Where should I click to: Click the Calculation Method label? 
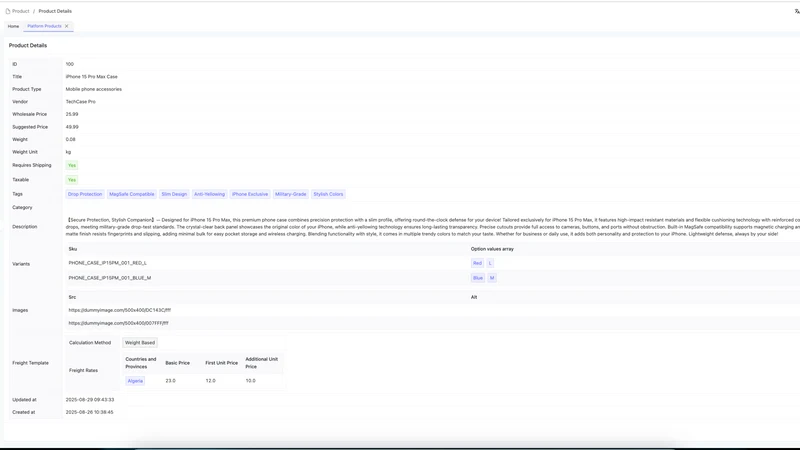[x=90, y=343]
